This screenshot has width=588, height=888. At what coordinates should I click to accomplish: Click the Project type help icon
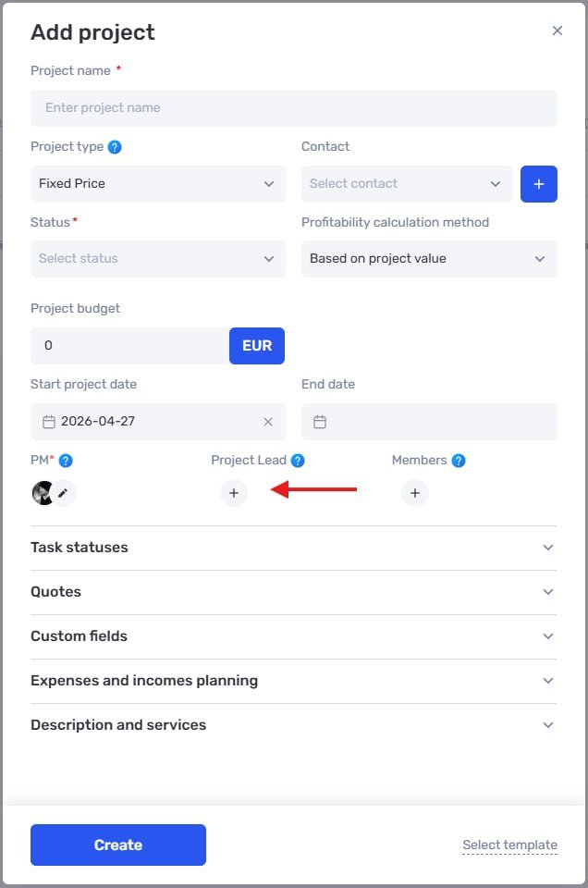tap(115, 147)
